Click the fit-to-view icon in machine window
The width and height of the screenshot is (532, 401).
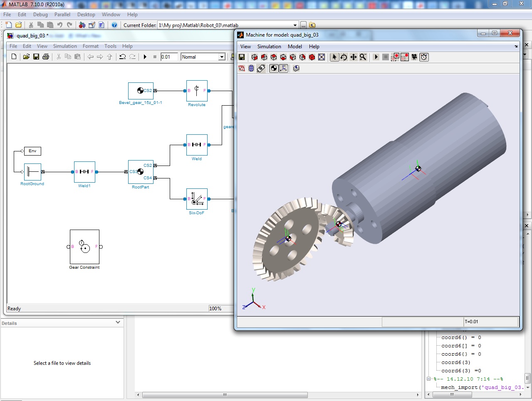322,57
